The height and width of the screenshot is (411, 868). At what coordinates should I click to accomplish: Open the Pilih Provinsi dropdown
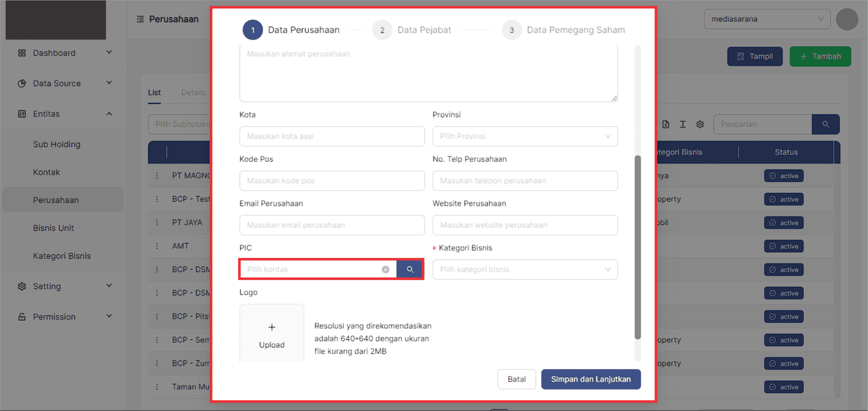[x=525, y=136]
